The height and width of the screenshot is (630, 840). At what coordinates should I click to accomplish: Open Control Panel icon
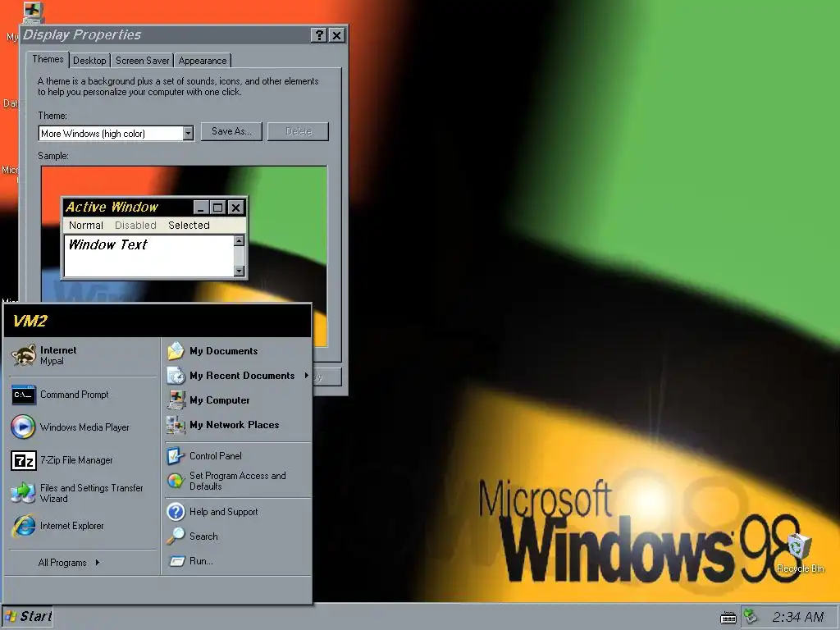click(176, 456)
